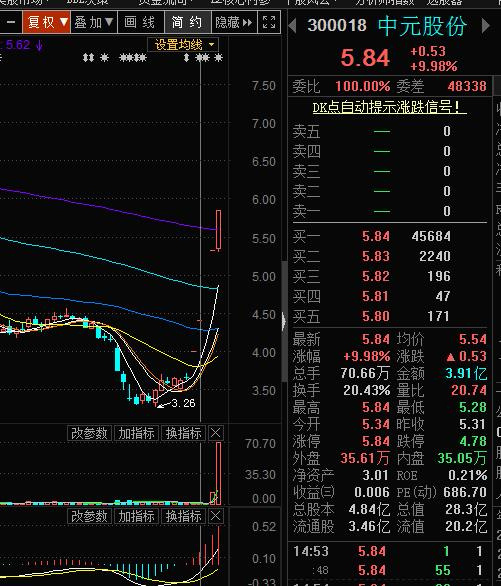Screen dimensions: 501x586
Task: Click the 委比 value 100.00%
Action: tap(363, 87)
